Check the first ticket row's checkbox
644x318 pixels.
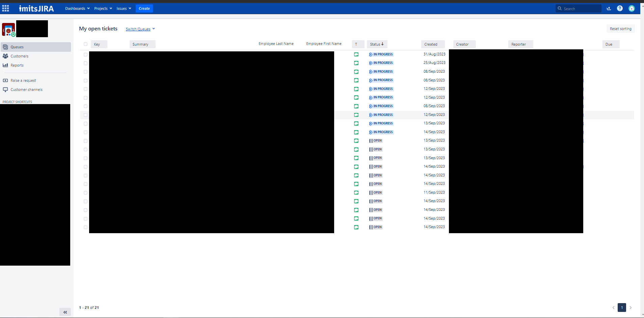pos(85,54)
